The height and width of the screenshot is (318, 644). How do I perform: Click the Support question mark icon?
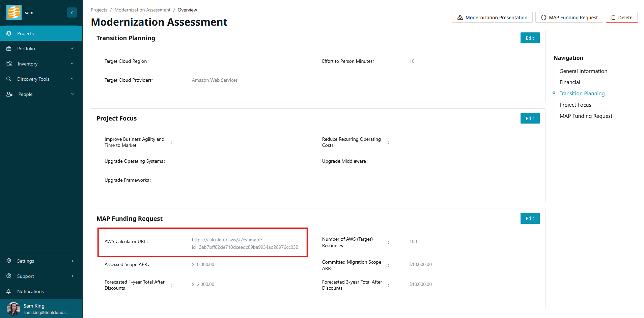pyautogui.click(x=9, y=276)
